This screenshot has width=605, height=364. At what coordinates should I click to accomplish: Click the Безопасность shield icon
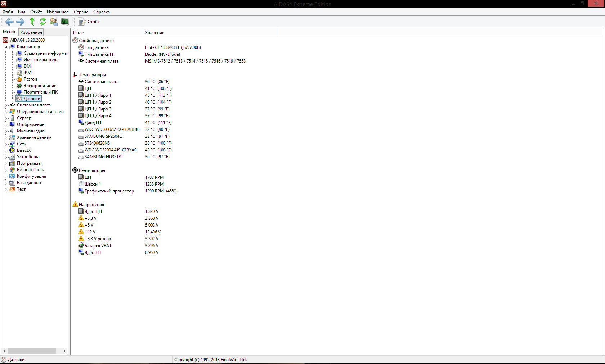point(12,170)
